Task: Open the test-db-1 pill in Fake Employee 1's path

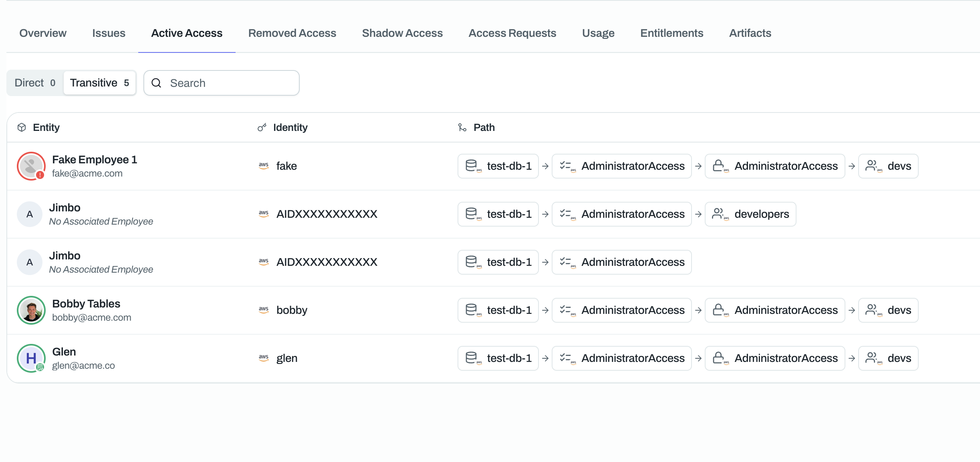Action: 498,166
